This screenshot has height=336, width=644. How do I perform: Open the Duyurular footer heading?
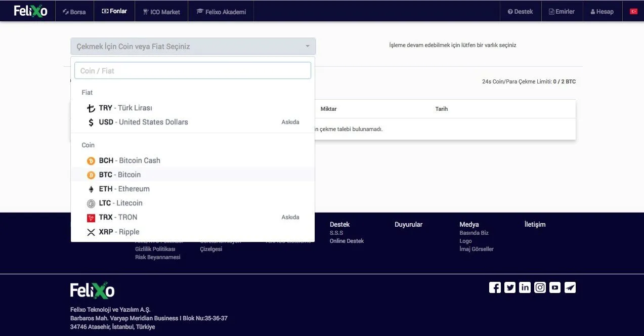(x=408, y=224)
